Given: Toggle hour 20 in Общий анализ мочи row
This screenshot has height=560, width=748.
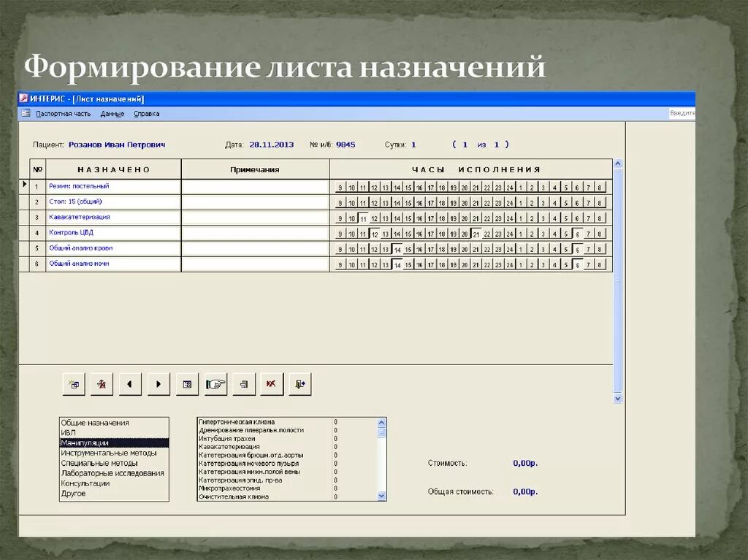Looking at the screenshot, I should pos(465,265).
